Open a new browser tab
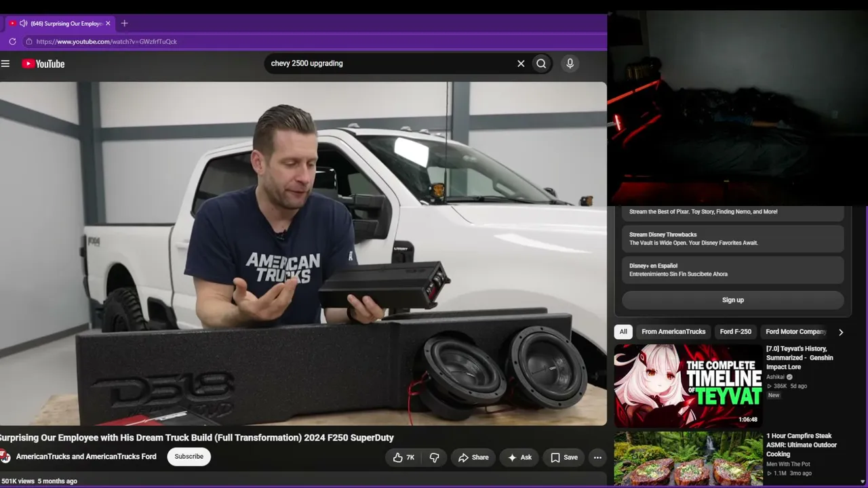Viewport: 868px width, 488px height. tap(124, 23)
